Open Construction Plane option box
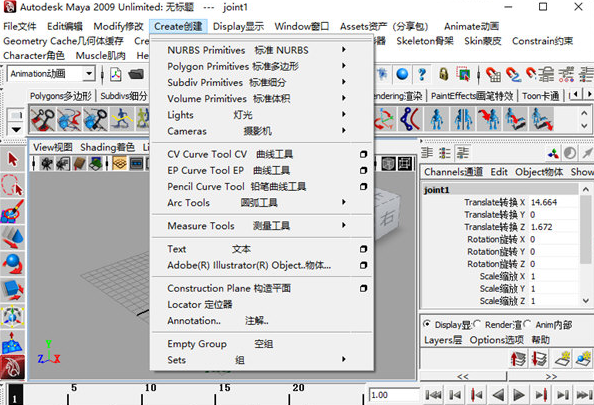Screen dimensions: 594x405 (363, 288)
